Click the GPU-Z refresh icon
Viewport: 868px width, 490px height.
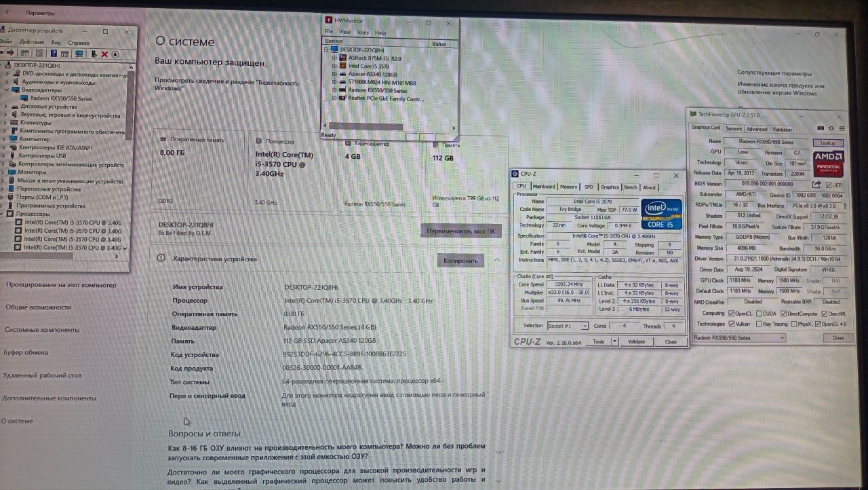click(831, 128)
